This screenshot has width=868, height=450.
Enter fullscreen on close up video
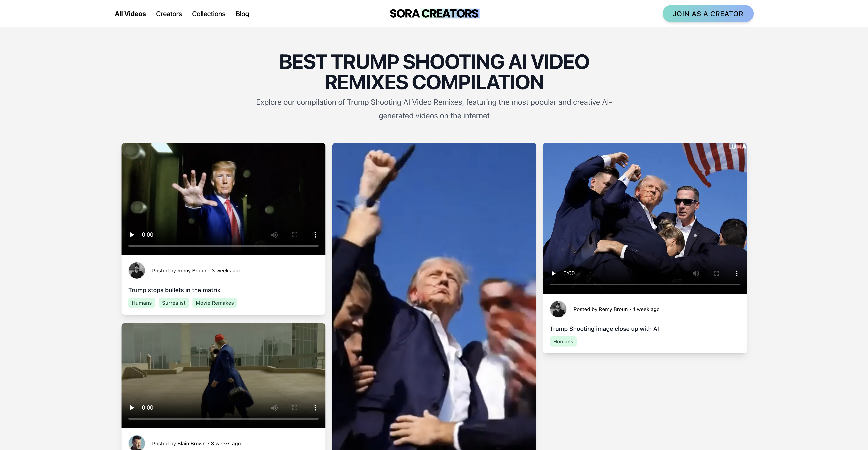(716, 273)
